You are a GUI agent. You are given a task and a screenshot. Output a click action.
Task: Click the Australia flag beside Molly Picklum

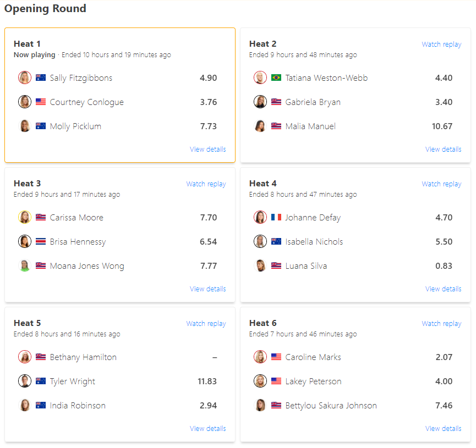click(x=41, y=126)
